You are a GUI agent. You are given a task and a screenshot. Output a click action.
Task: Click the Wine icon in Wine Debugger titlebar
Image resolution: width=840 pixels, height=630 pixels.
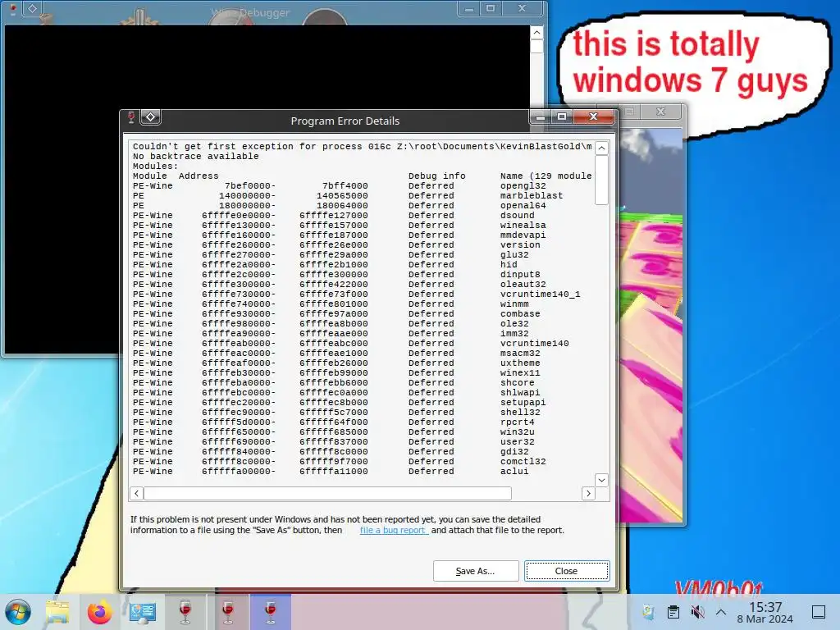point(13,8)
